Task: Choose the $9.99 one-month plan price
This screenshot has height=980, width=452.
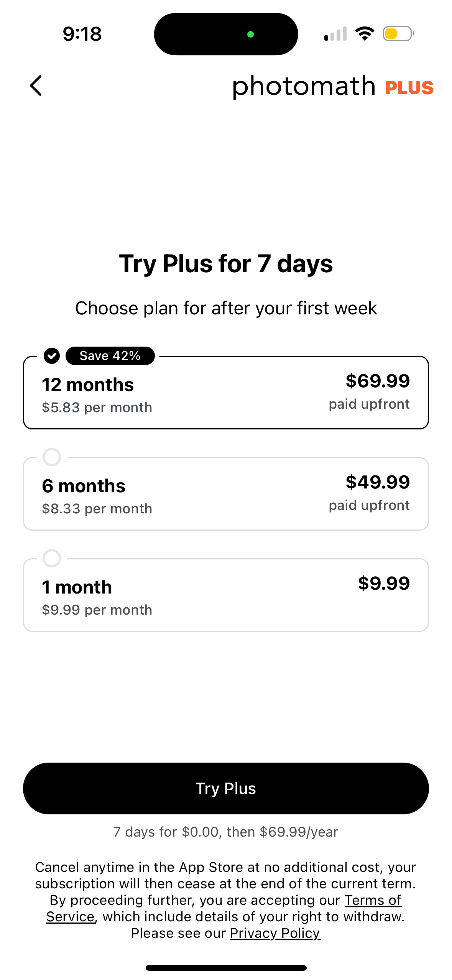Action: 384,583
